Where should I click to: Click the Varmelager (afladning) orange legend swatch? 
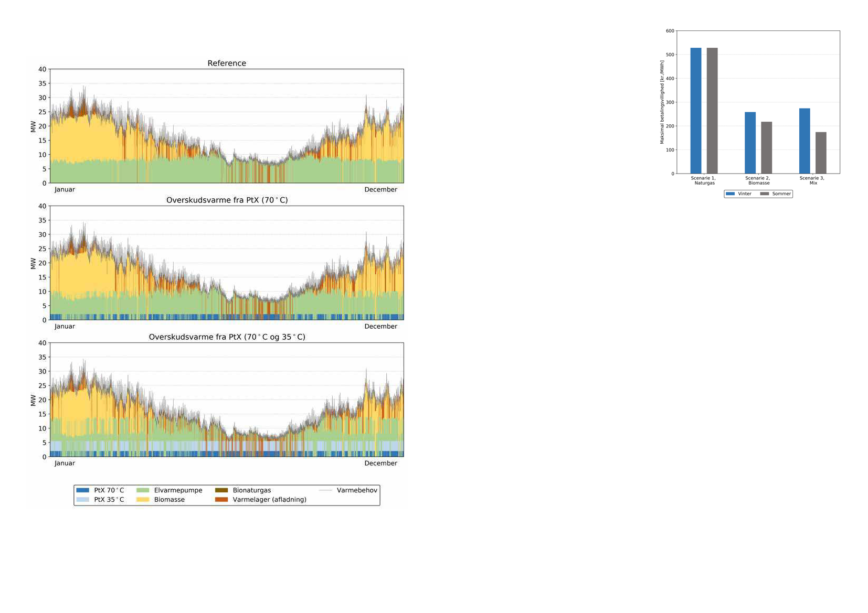pos(221,500)
